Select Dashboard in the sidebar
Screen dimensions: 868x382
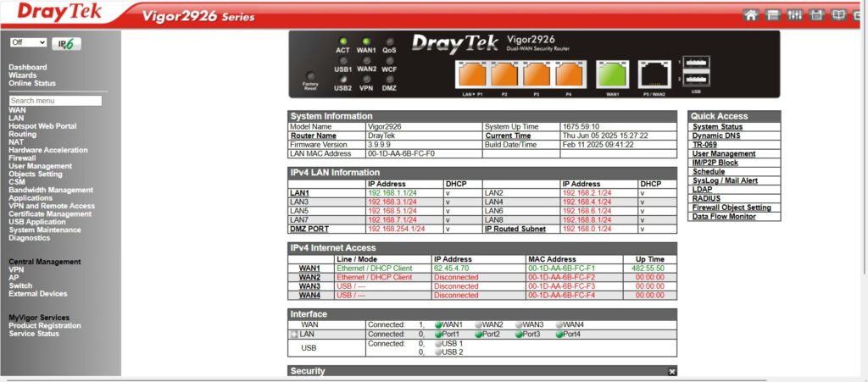point(28,67)
